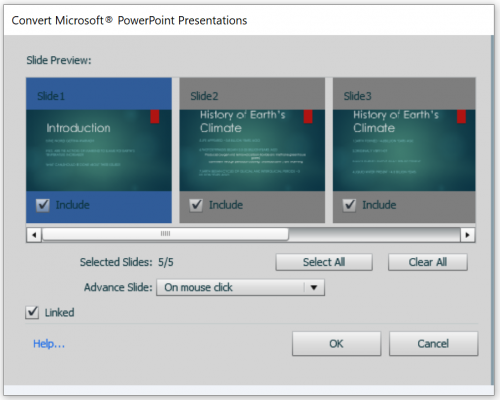500x400 pixels.
Task: Click the right scroll arrow of slide preview
Action: (468, 235)
